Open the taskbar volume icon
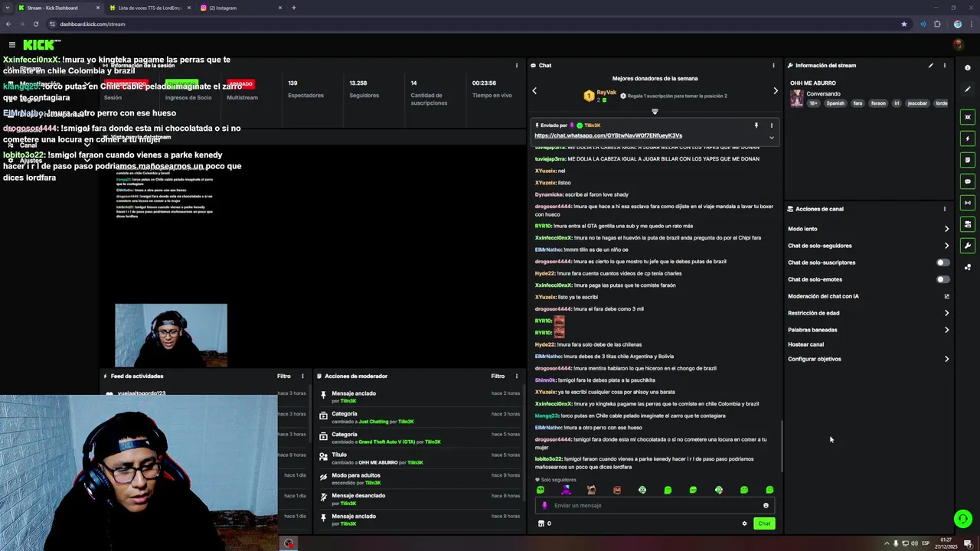 click(x=915, y=543)
